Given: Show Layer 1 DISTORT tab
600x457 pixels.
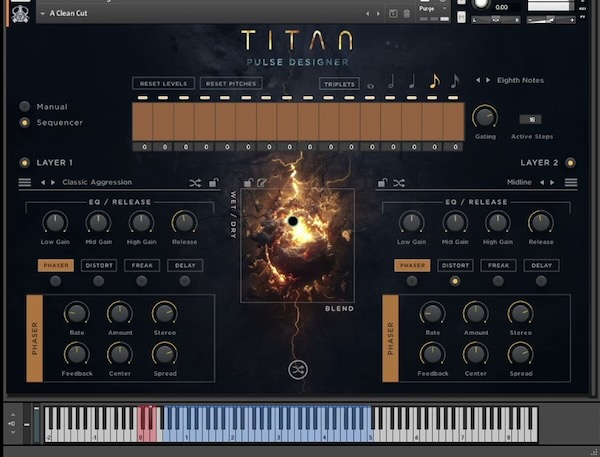Looking at the screenshot, I should (x=99, y=265).
